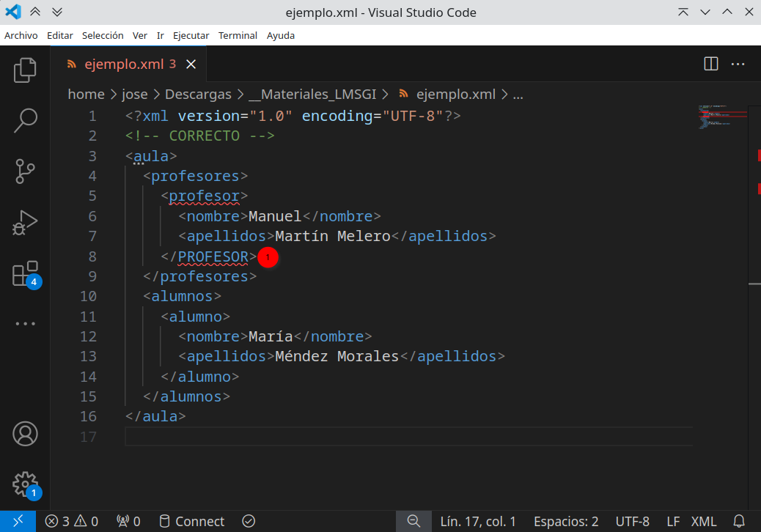Click the VS Code logo in title bar
Screen dimensions: 761x532
tap(12, 12)
